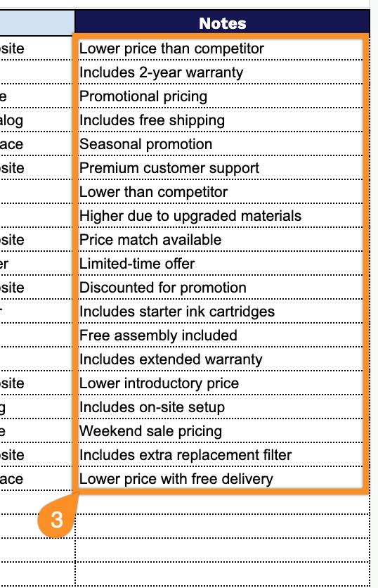Select the Notes column header

click(222, 23)
